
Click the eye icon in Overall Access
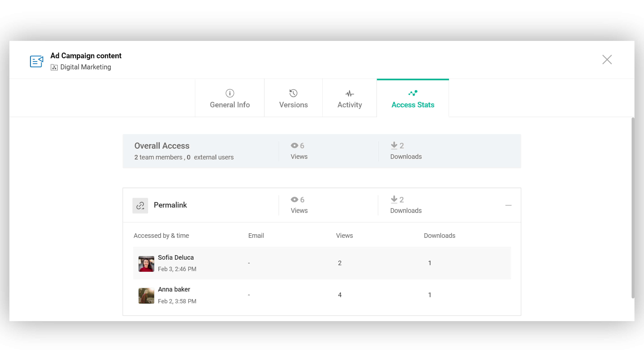pyautogui.click(x=294, y=145)
